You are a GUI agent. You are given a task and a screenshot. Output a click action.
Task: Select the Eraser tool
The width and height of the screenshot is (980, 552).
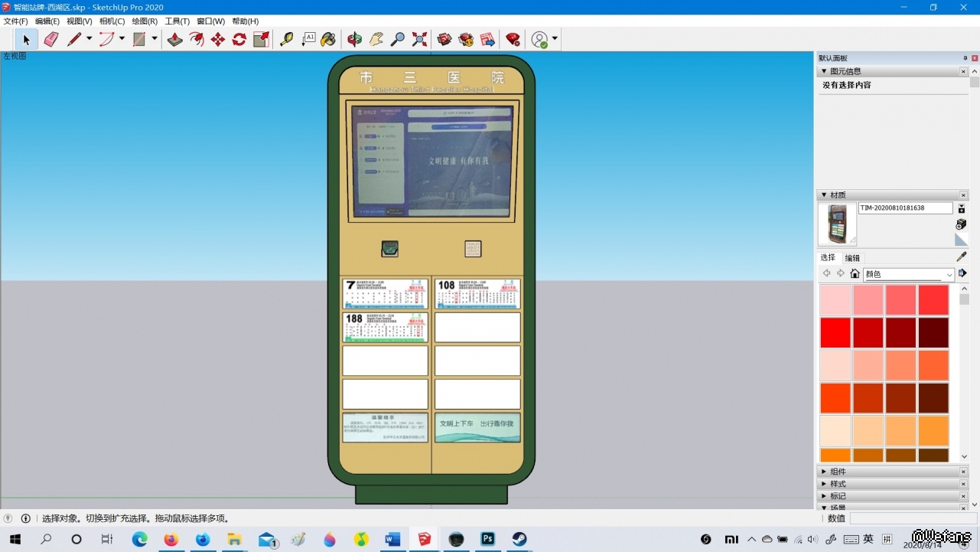click(x=51, y=39)
